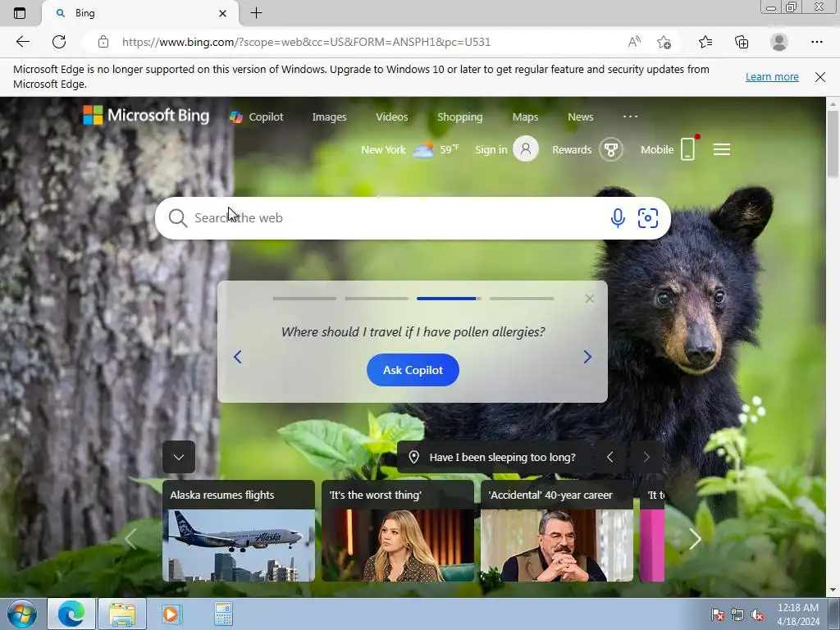Click the Ask Copilot button
This screenshot has width=840, height=630.
pyautogui.click(x=413, y=370)
